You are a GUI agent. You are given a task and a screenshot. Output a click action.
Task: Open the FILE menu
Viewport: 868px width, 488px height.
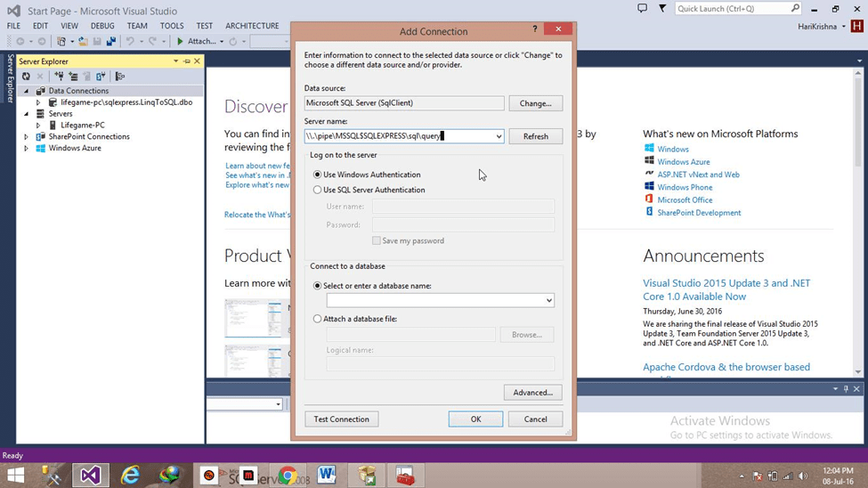pyautogui.click(x=13, y=26)
